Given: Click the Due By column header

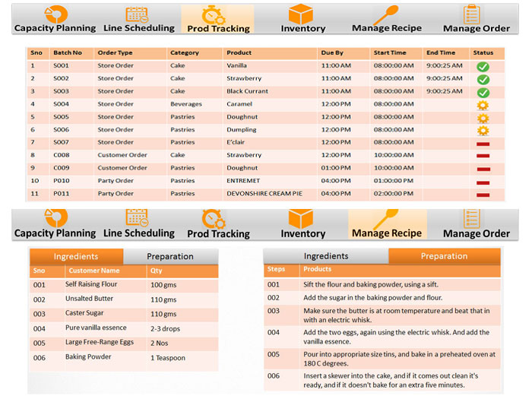Looking at the screenshot, I should click(332, 53).
